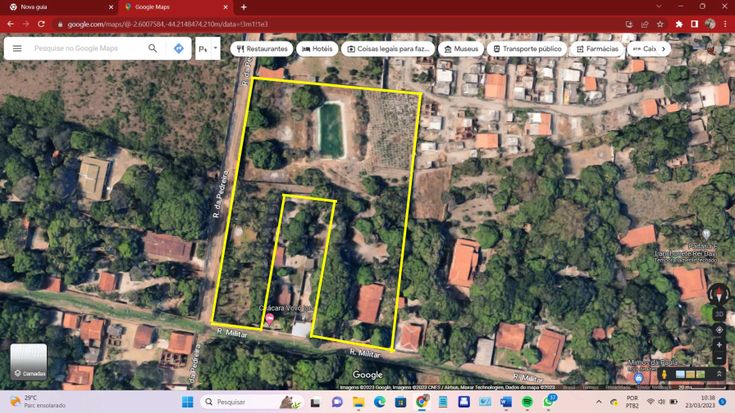The height and width of the screenshot is (413, 735).
Task: Select the Google Maps browser tab
Action: pos(174,7)
